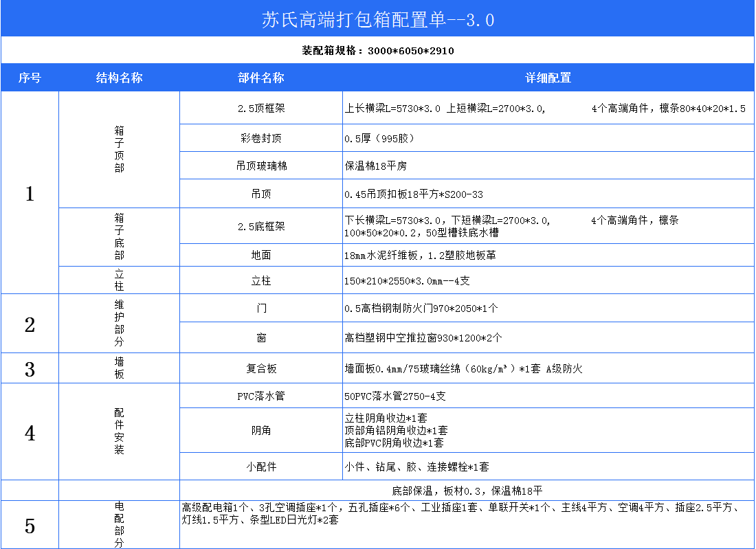This screenshot has height=549, width=756.
Task: Click the 结构名称 column header
Action: 119,78
